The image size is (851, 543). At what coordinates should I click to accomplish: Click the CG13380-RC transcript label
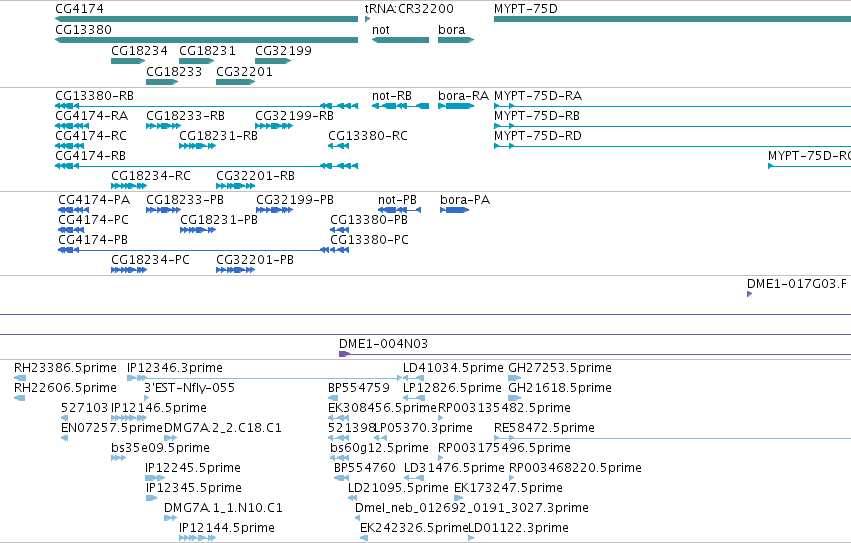pos(368,136)
